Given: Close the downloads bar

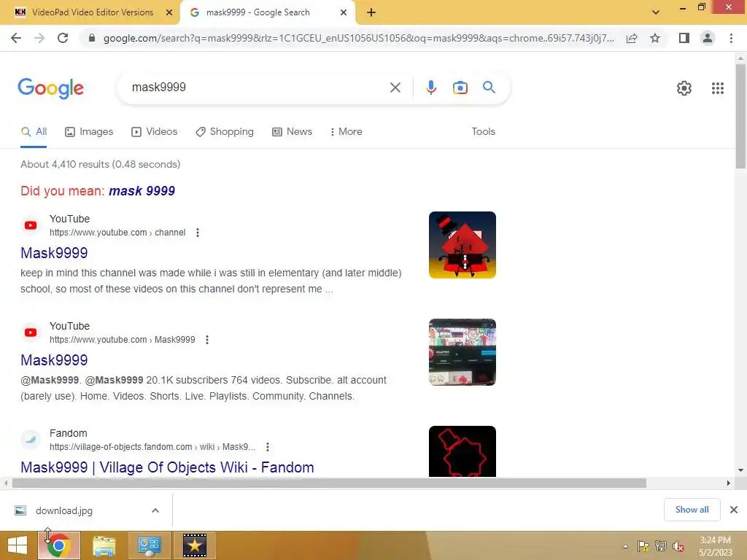Looking at the screenshot, I should click(x=734, y=510).
